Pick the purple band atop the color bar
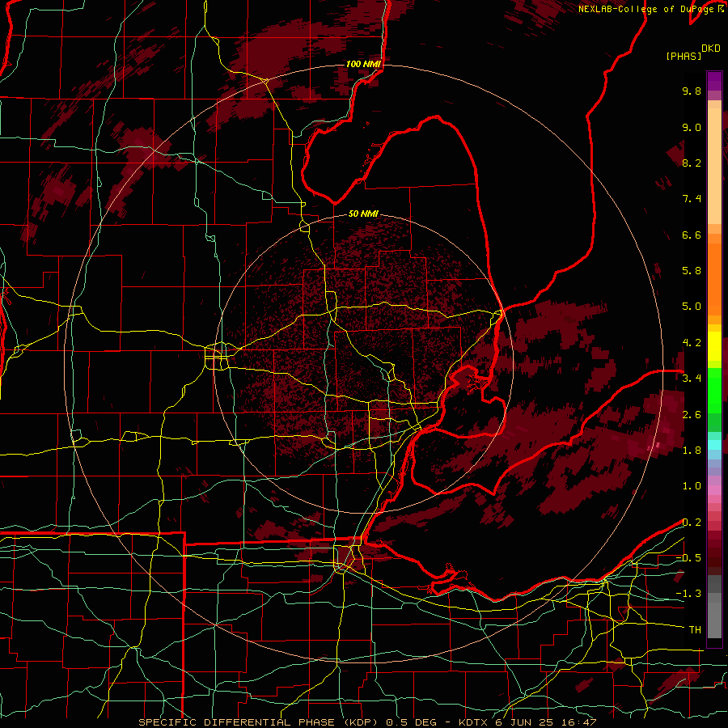 coord(714,81)
